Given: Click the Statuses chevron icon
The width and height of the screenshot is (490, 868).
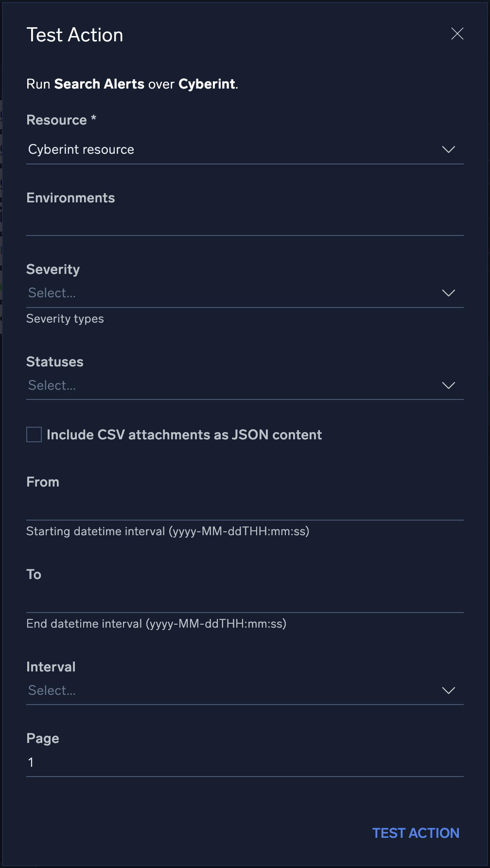Looking at the screenshot, I should 448,385.
